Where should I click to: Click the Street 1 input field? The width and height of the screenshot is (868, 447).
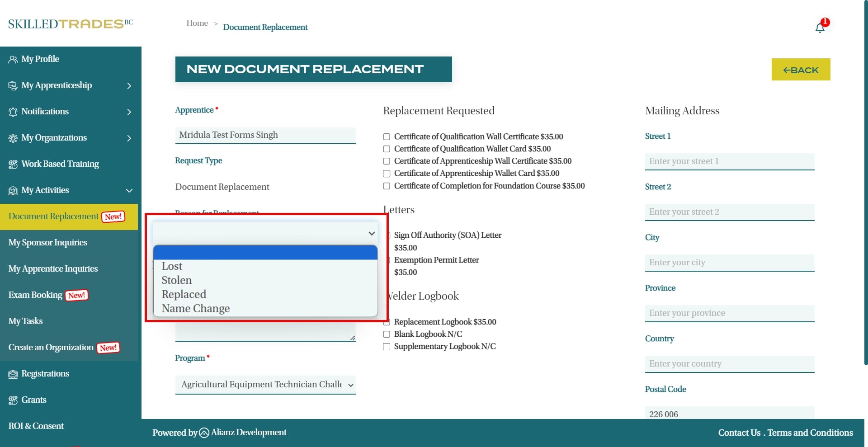click(729, 161)
